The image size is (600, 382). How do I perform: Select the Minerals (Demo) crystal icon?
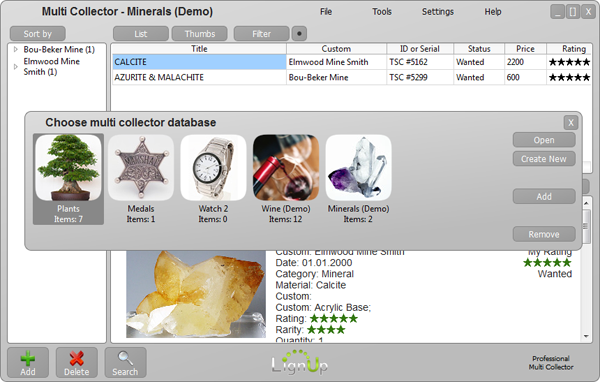click(x=359, y=168)
